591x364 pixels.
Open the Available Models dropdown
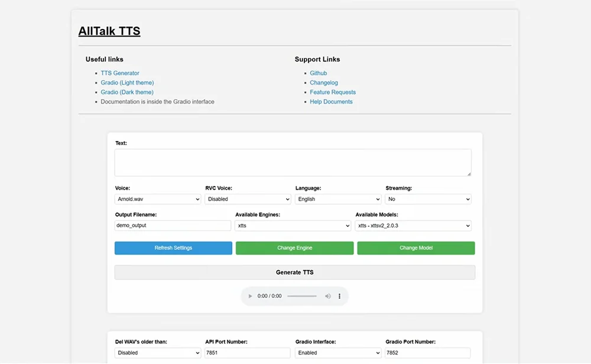(x=413, y=225)
